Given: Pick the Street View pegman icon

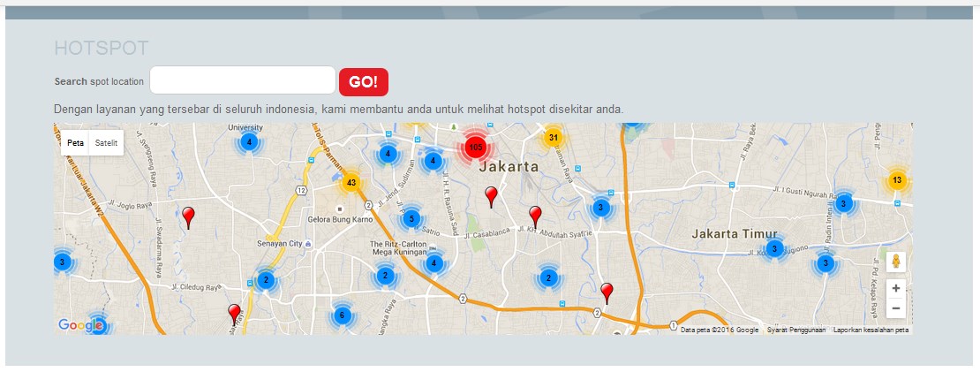Looking at the screenshot, I should [x=896, y=262].
